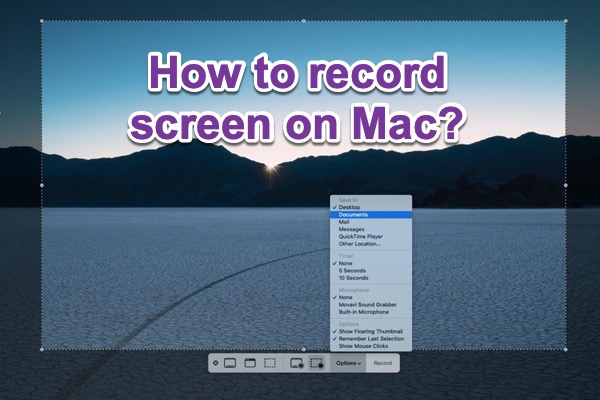This screenshot has width=600, height=400.
Task: Select Capture Selected Portion icon
Action: [x=270, y=362]
